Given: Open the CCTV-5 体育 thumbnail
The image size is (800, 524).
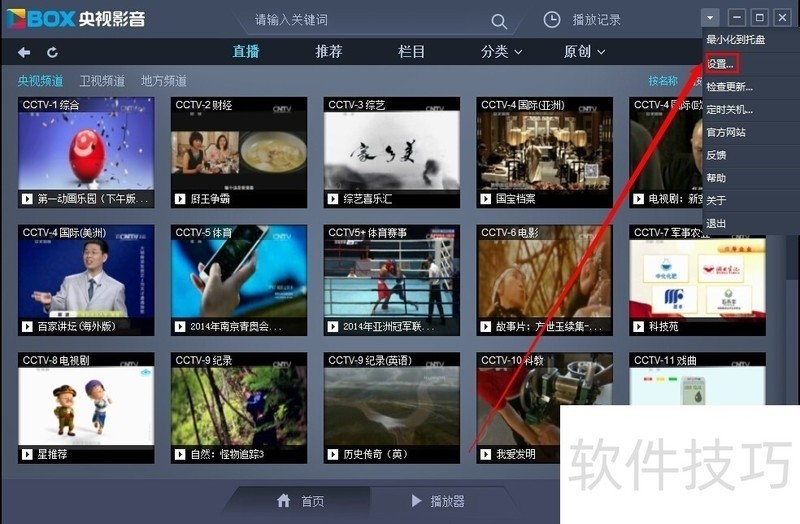Looking at the screenshot, I should pos(239,280).
